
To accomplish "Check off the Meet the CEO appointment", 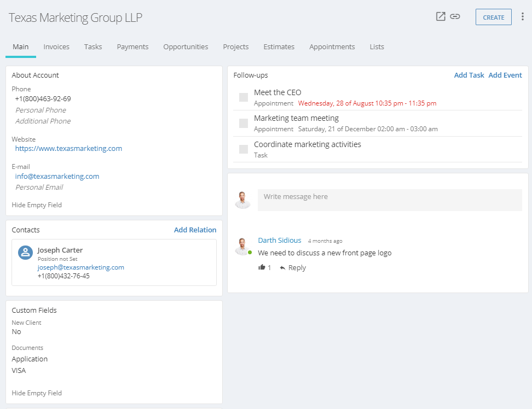I will 244,97.
